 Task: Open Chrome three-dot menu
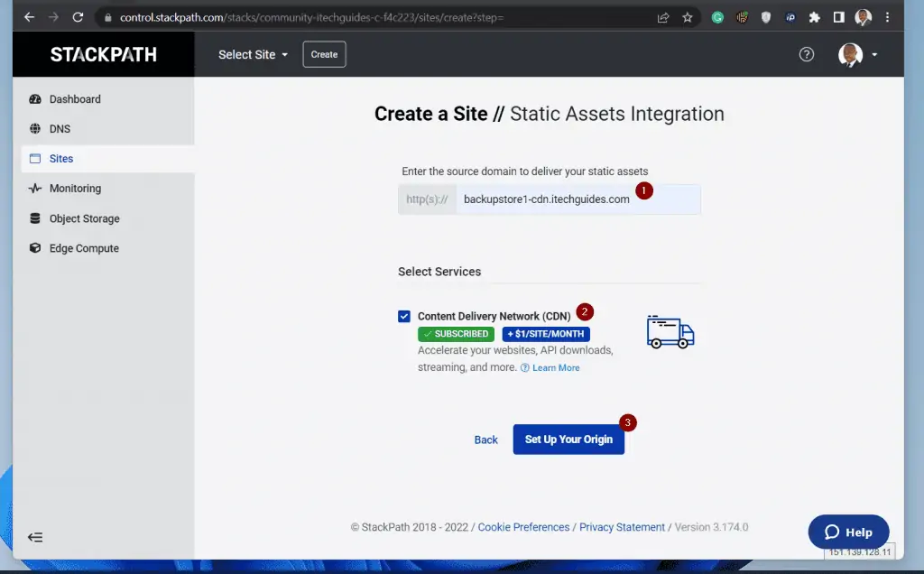887,18
